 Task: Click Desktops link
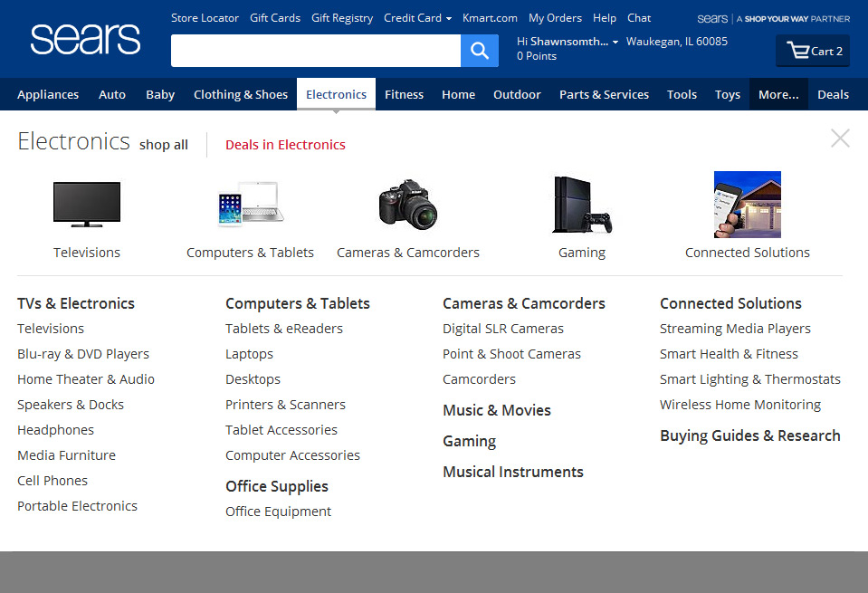tap(253, 379)
